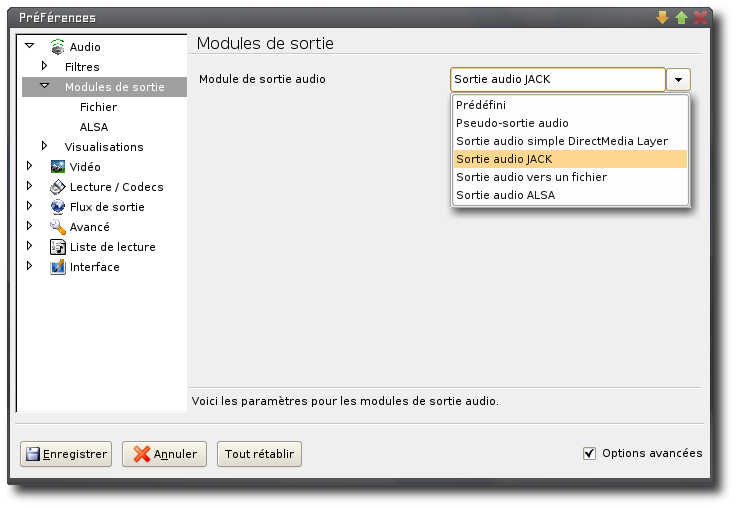The width and height of the screenshot is (736, 508).
Task: Expand the Avancé tree node
Action: point(30,226)
